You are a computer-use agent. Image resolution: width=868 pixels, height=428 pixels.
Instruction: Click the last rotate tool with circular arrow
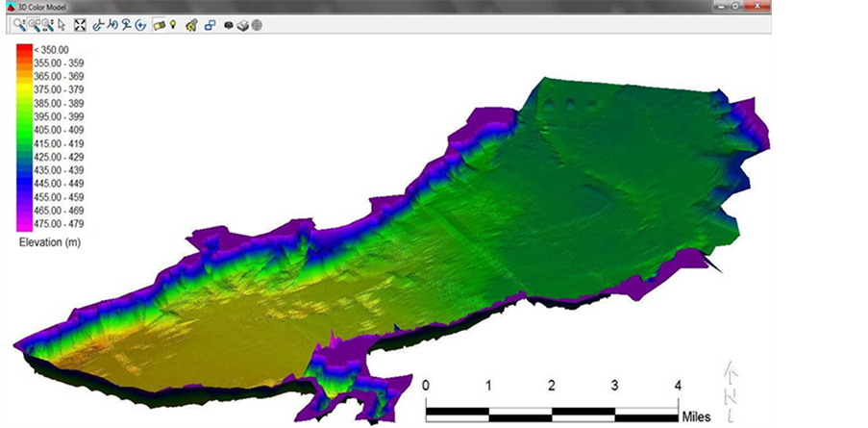(x=140, y=24)
